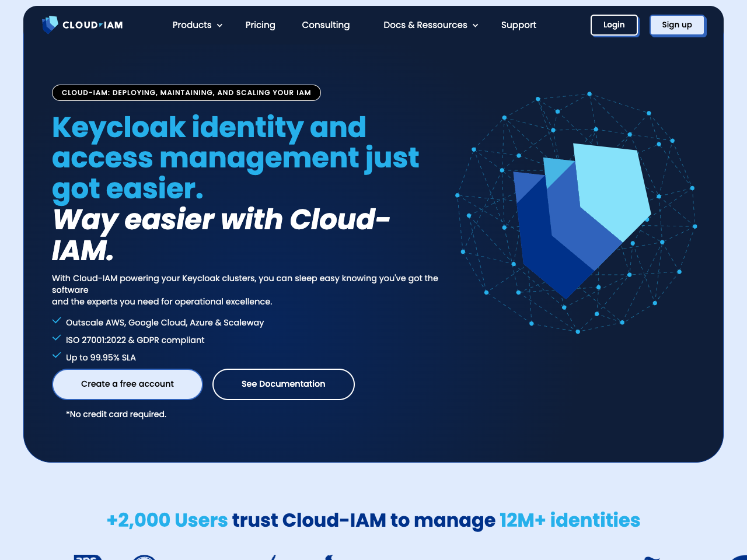The height and width of the screenshot is (560, 747).
Task: Click Create a free account button
Action: click(x=127, y=384)
